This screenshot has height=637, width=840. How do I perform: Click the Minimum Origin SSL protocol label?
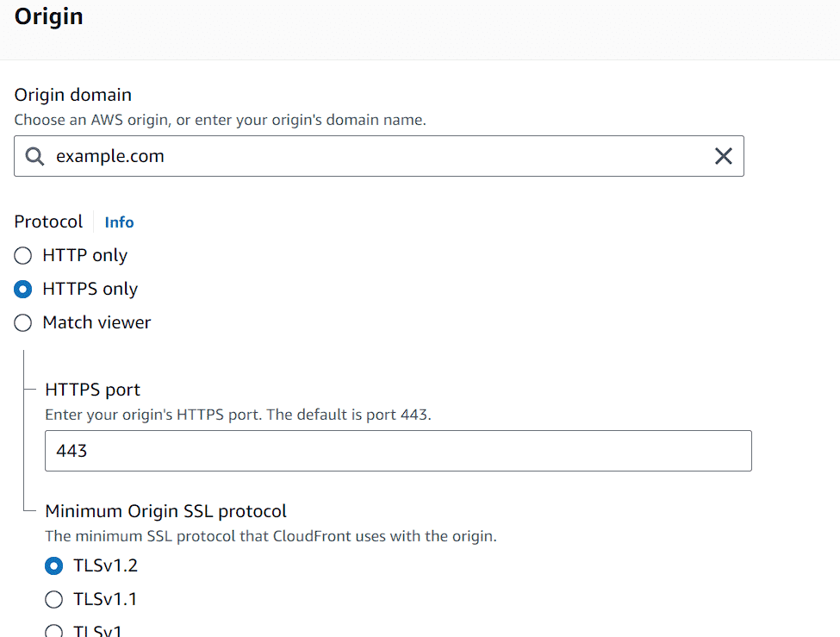click(165, 510)
